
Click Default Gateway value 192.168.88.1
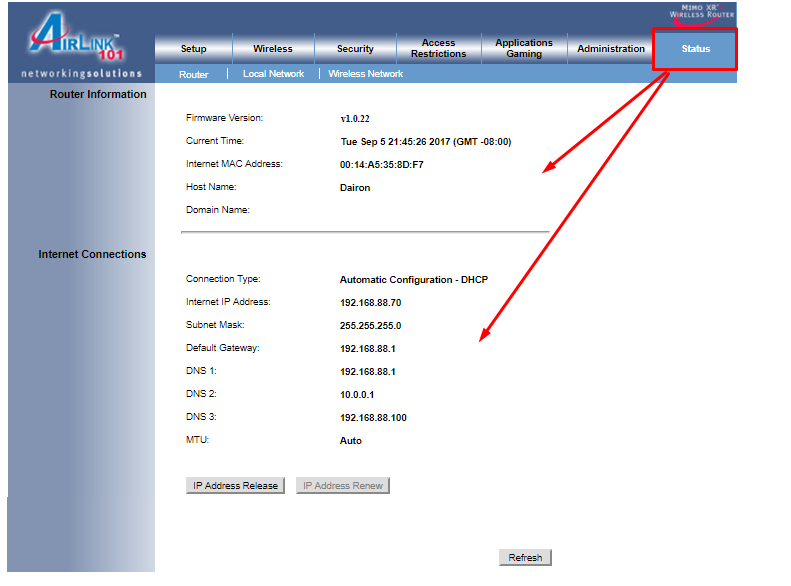pos(368,349)
